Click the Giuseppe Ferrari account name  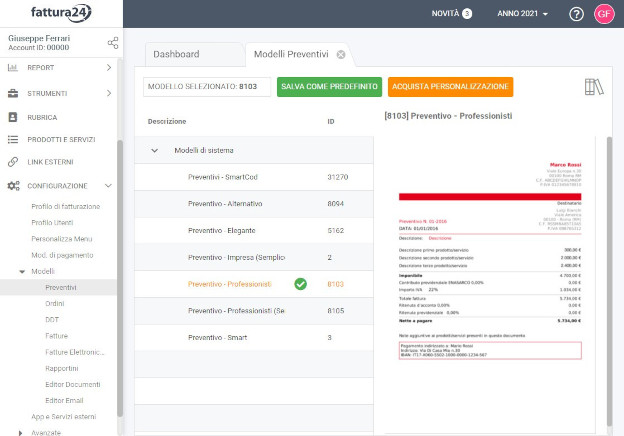pos(39,38)
